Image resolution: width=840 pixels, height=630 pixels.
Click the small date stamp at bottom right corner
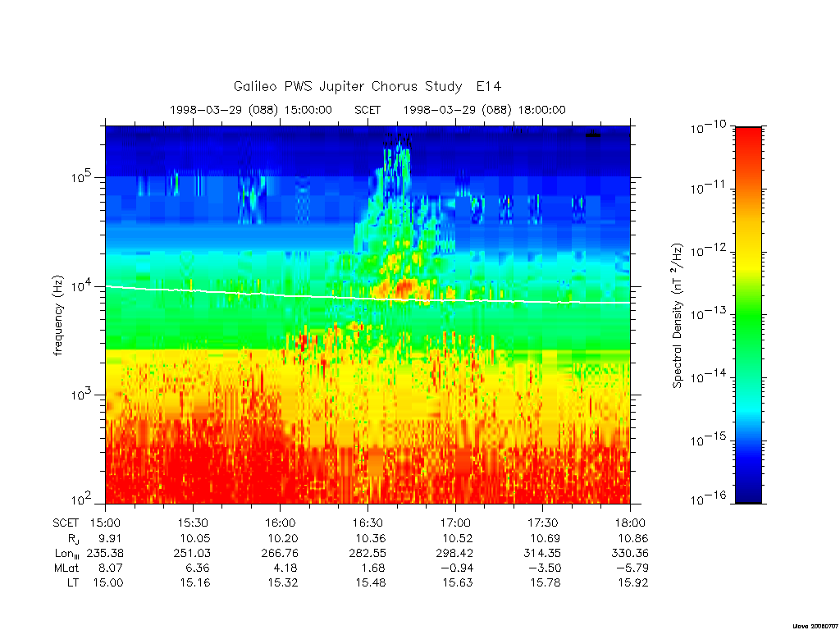coord(815,625)
